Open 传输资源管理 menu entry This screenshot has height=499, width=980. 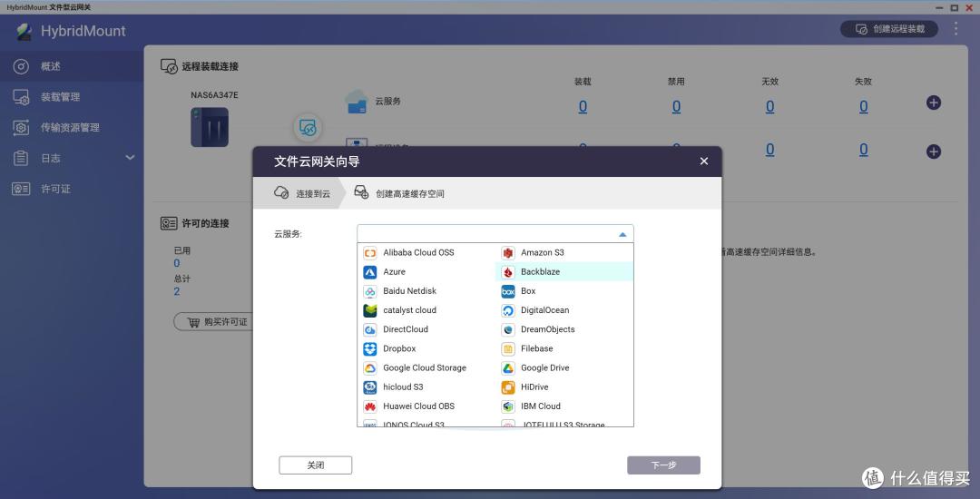click(70, 127)
